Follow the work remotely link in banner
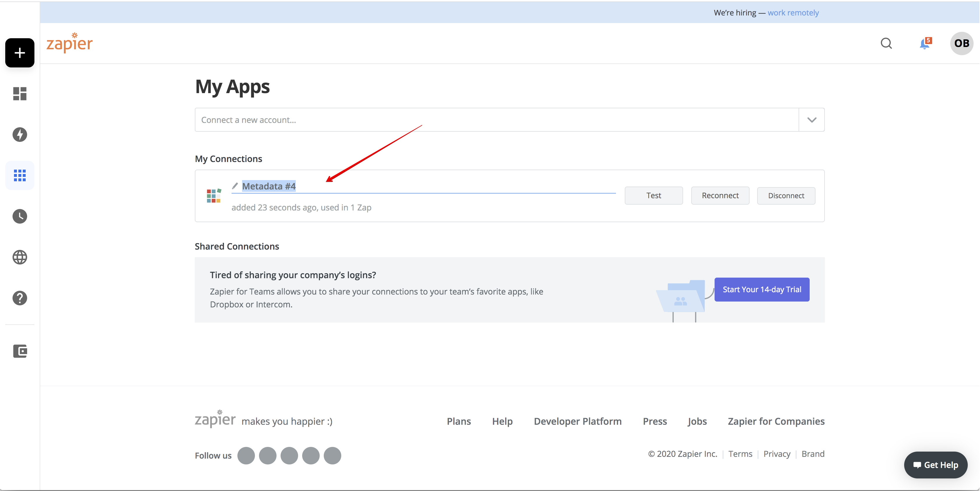 [x=793, y=13]
